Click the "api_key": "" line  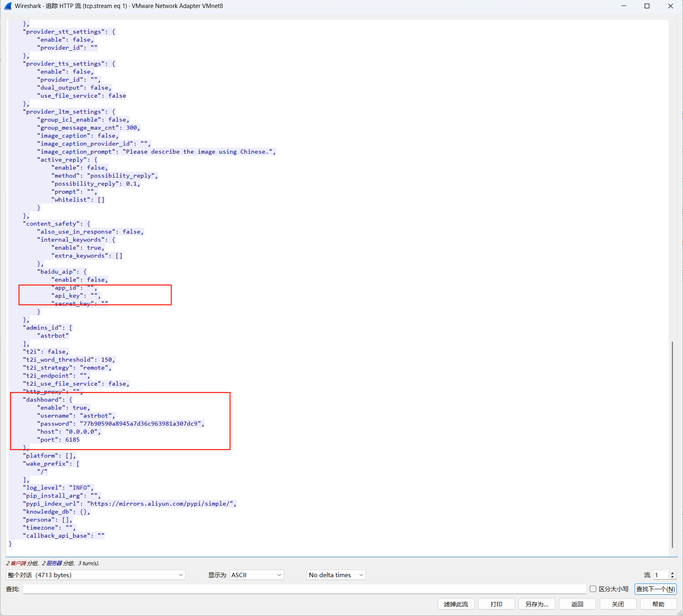76,296
